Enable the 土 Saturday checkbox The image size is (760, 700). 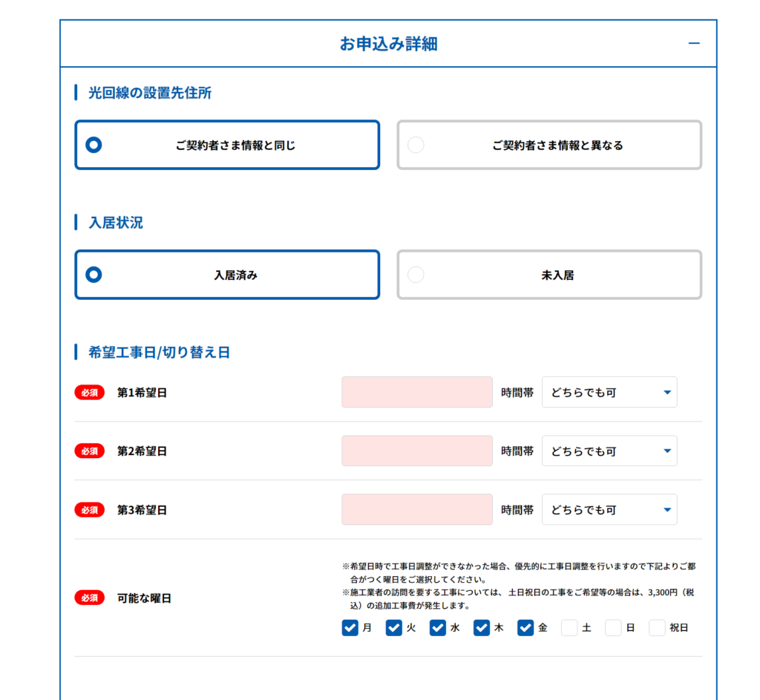pyautogui.click(x=569, y=628)
